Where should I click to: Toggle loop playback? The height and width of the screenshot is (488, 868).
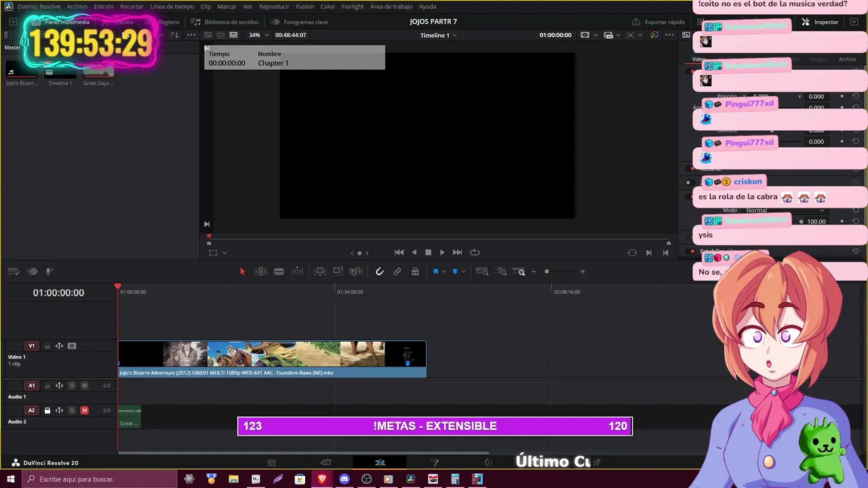[x=475, y=252]
